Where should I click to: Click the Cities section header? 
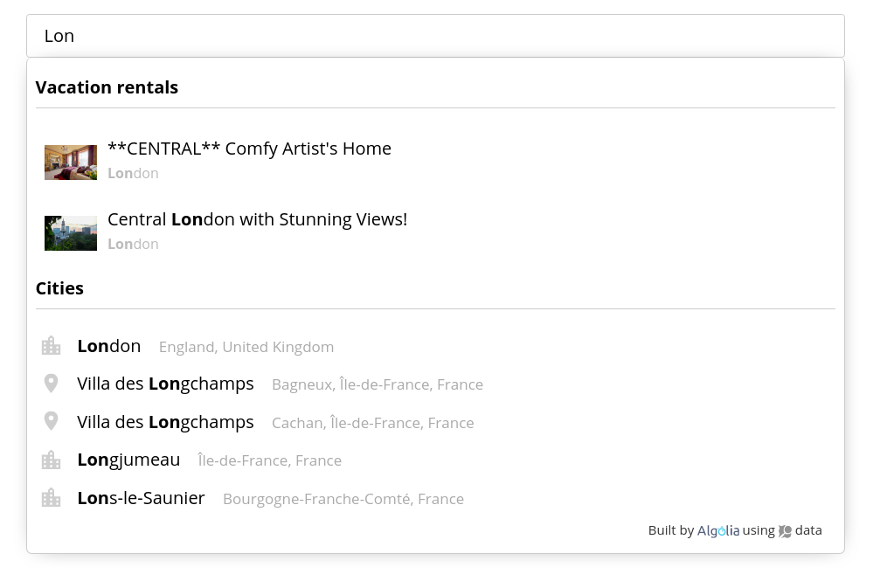point(59,288)
